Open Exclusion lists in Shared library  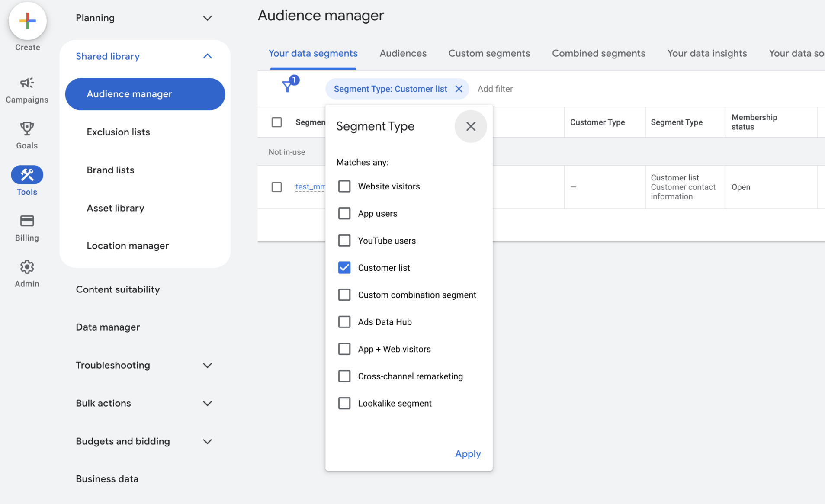tap(118, 132)
